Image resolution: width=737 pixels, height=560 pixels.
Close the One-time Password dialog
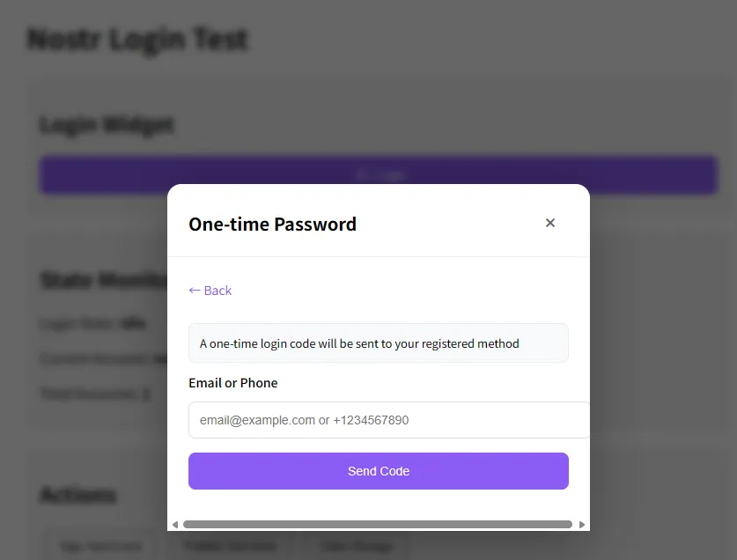click(x=550, y=223)
